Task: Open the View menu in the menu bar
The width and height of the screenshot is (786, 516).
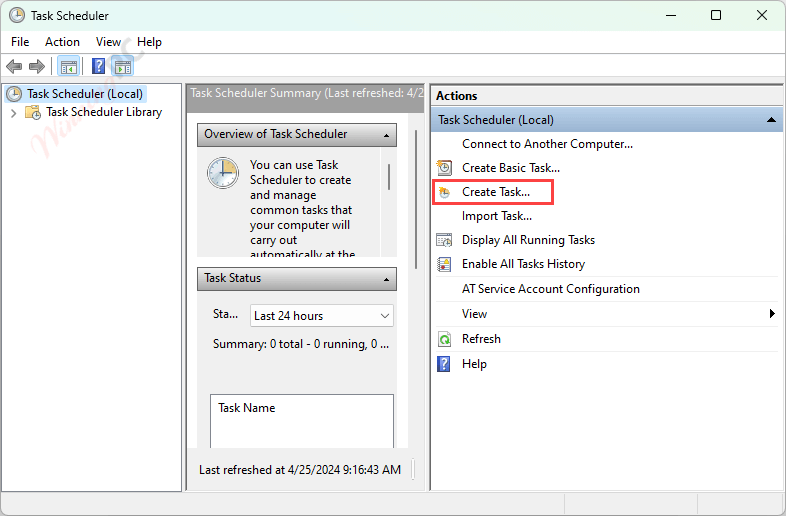Action: [x=108, y=42]
